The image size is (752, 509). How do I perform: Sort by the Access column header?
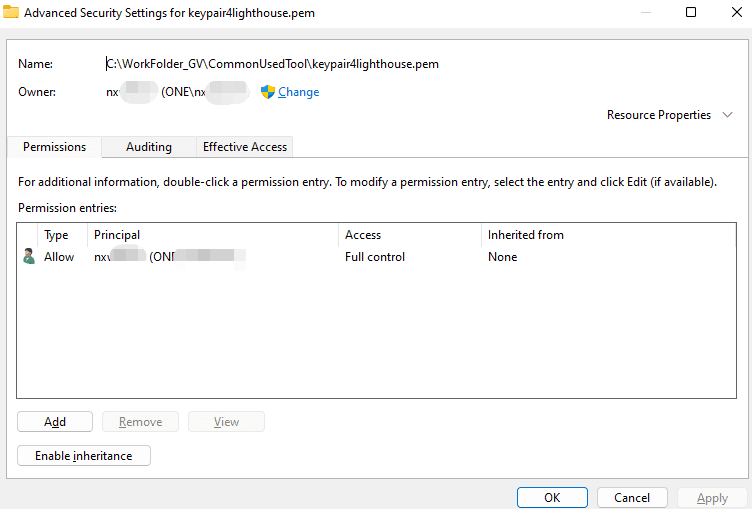[x=363, y=235]
